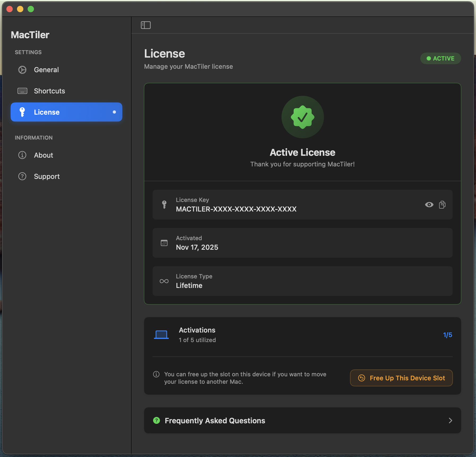476x457 pixels.
Task: Click the ACTIVE status badge
Action: coord(440,58)
